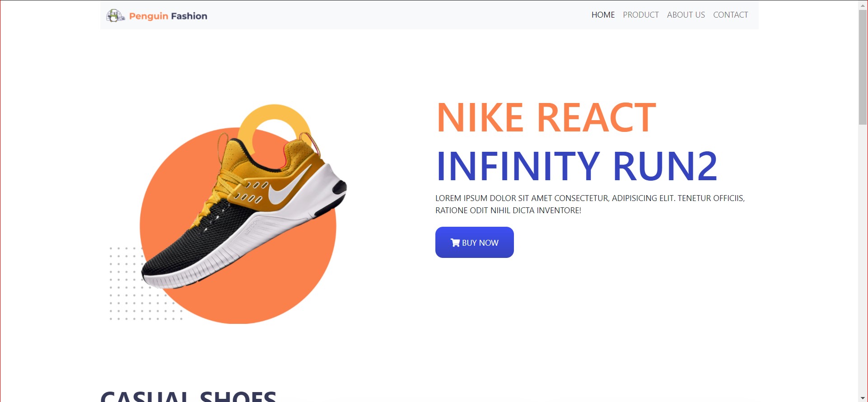Click the shopping cart icon in Buy Now
Viewport: 868px width, 402px height.
(x=455, y=243)
